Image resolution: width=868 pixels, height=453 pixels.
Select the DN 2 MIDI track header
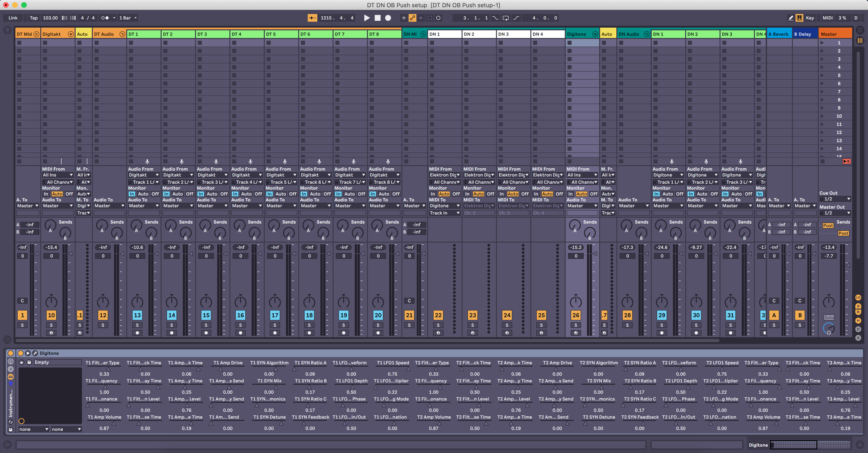tap(479, 34)
